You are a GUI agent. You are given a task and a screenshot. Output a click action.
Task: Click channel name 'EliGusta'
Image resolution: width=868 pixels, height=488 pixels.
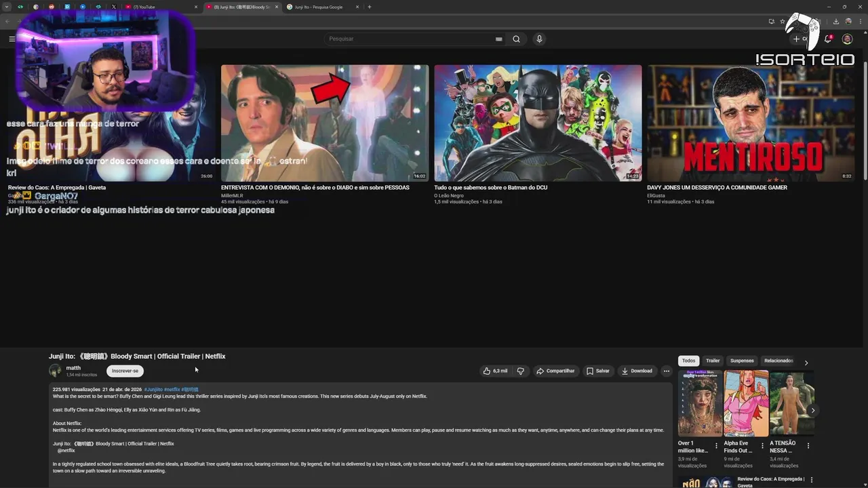656,195
